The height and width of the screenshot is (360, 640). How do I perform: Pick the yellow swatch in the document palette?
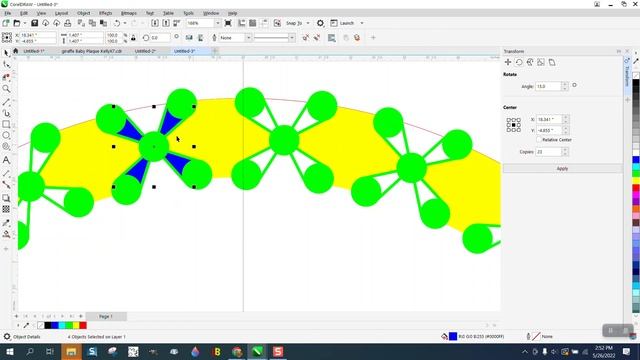[76, 325]
